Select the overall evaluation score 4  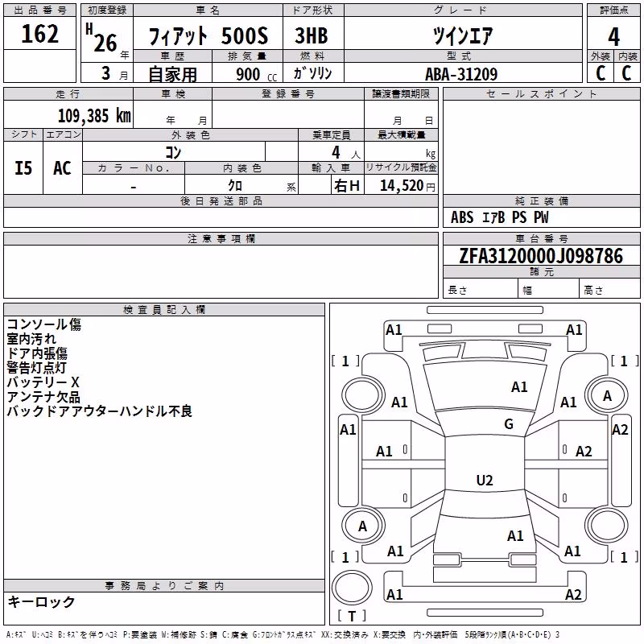click(613, 37)
